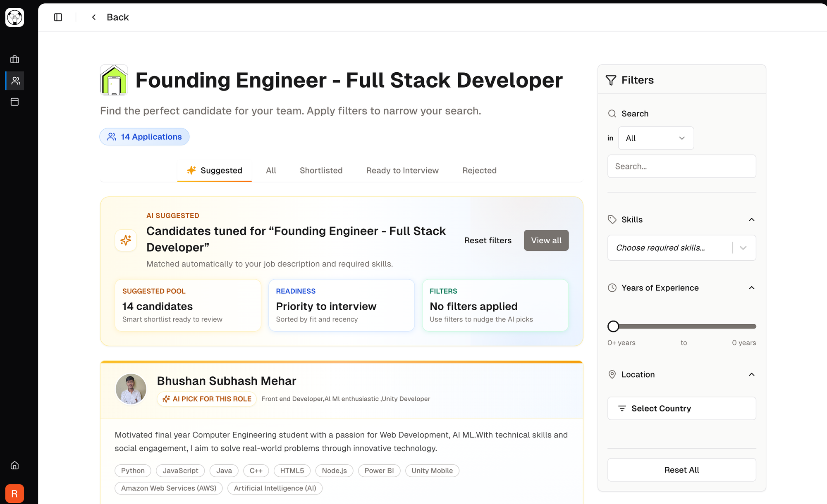Switch to the Ready to Interview tab

click(x=402, y=171)
